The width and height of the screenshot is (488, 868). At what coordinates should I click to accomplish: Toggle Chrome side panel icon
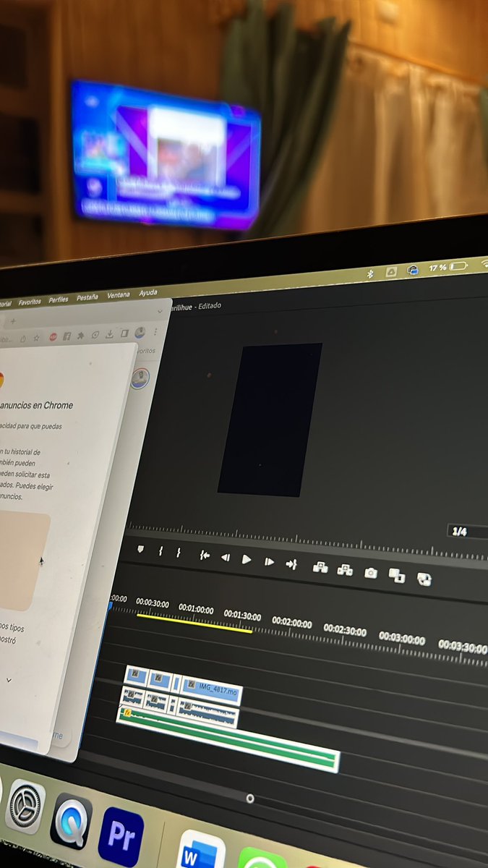(124, 333)
